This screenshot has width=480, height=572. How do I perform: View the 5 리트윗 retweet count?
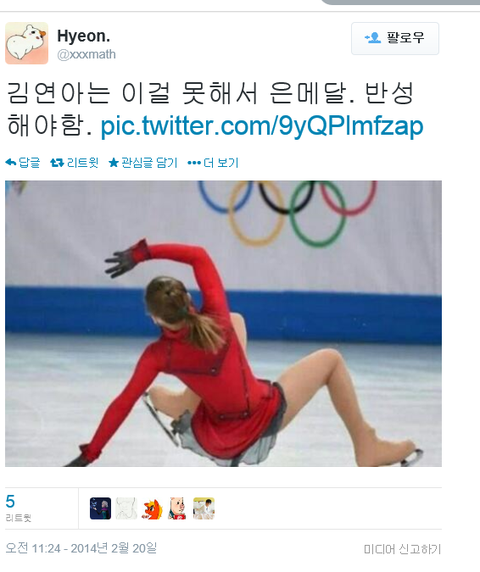pos(18,508)
